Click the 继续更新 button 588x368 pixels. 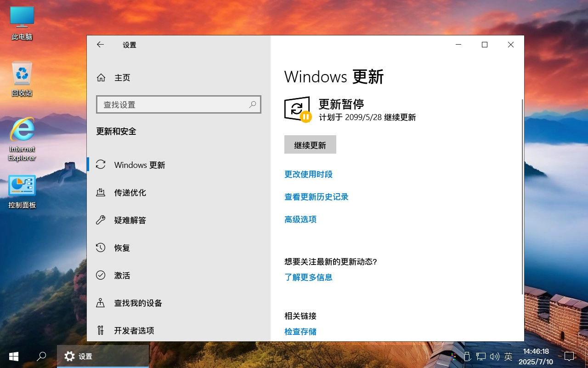pyautogui.click(x=310, y=144)
